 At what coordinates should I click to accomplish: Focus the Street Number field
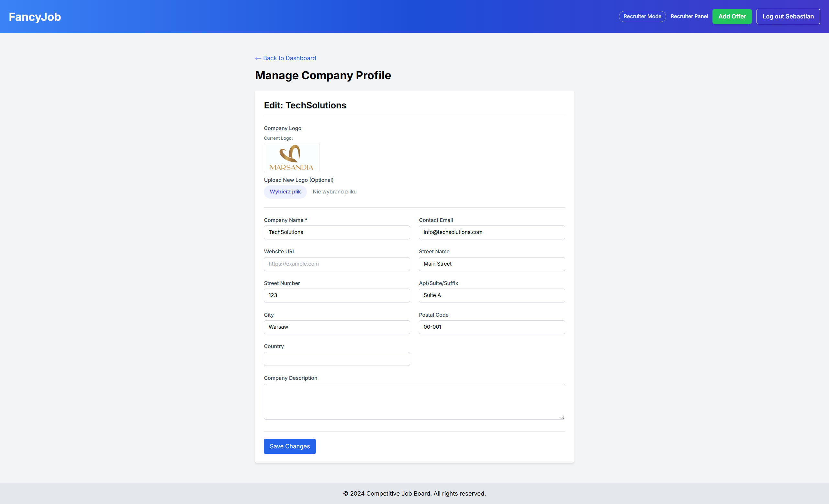coord(336,296)
